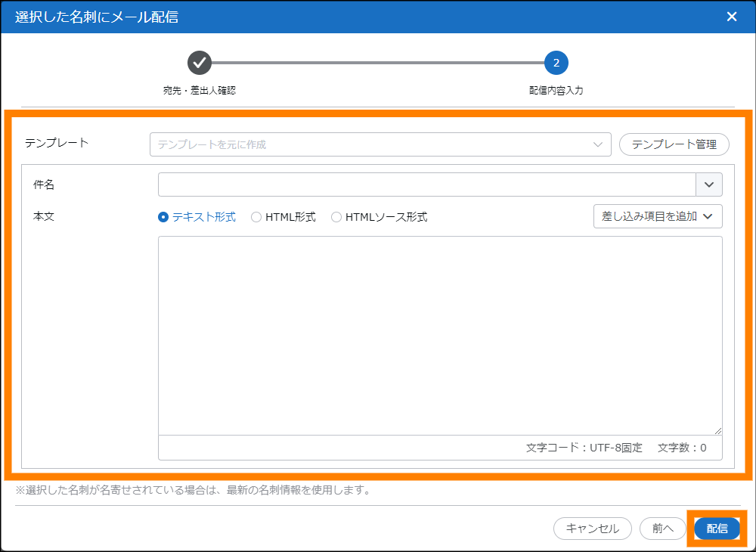The image size is (756, 552).
Task: Open the 差し込み項目を追加 dropdown
Action: 658,216
